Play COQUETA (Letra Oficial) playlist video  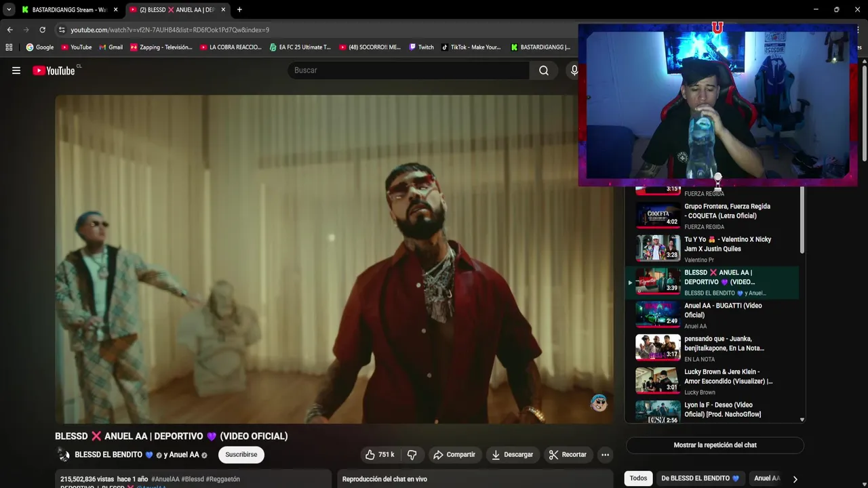(x=712, y=216)
